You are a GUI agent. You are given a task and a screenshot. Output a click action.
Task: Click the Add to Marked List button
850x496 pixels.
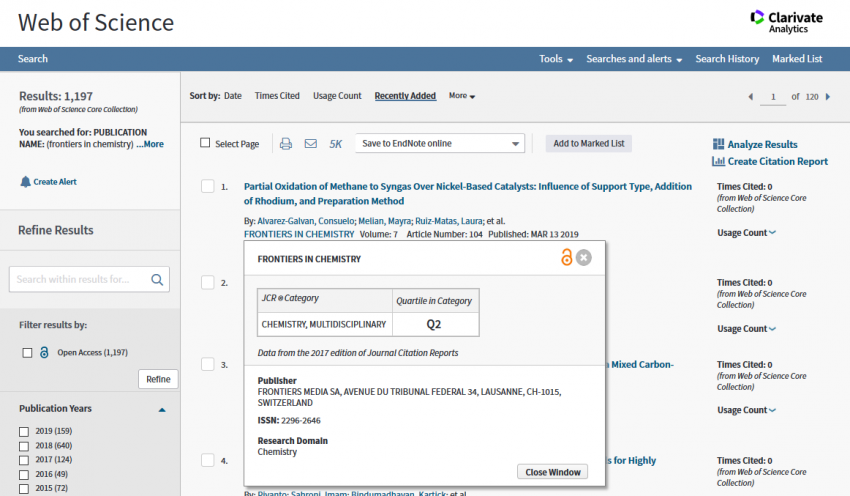589,144
